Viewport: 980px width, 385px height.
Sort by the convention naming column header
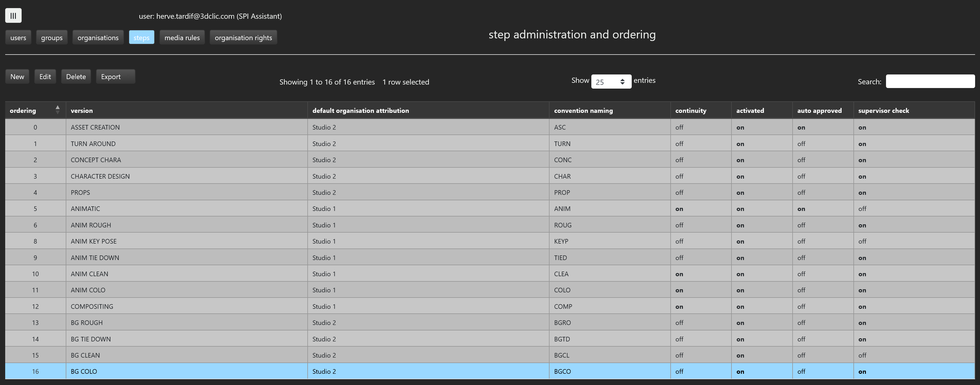(x=583, y=111)
